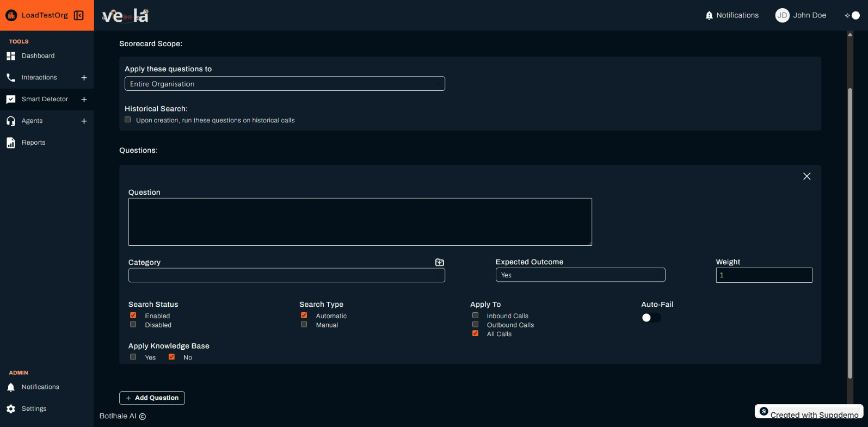Viewport: 868px width, 427px height.
Task: Enable the Auto-Fail toggle
Action: 651,318
